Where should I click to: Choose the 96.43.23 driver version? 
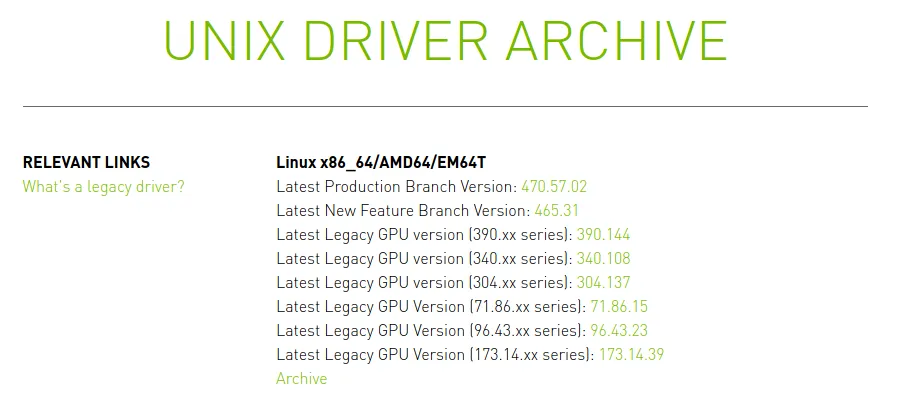[619, 331]
